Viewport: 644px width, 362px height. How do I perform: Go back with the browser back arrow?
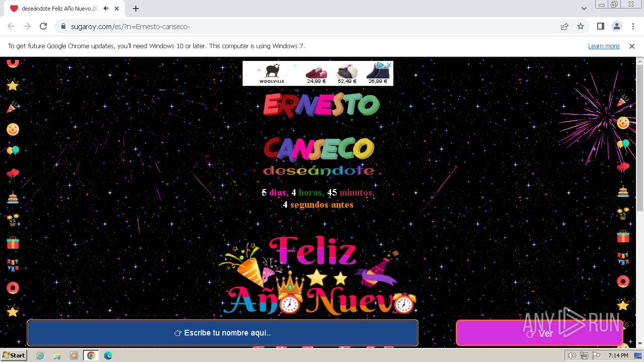(x=11, y=26)
